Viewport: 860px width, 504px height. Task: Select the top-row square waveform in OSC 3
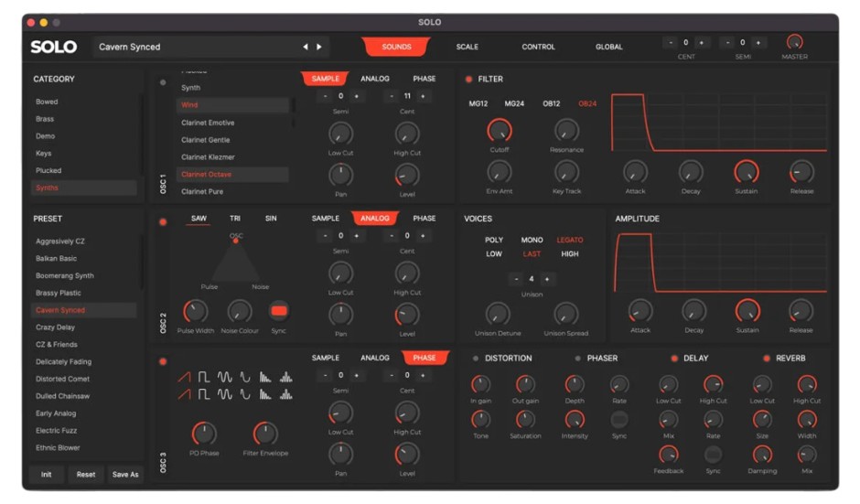coord(203,378)
